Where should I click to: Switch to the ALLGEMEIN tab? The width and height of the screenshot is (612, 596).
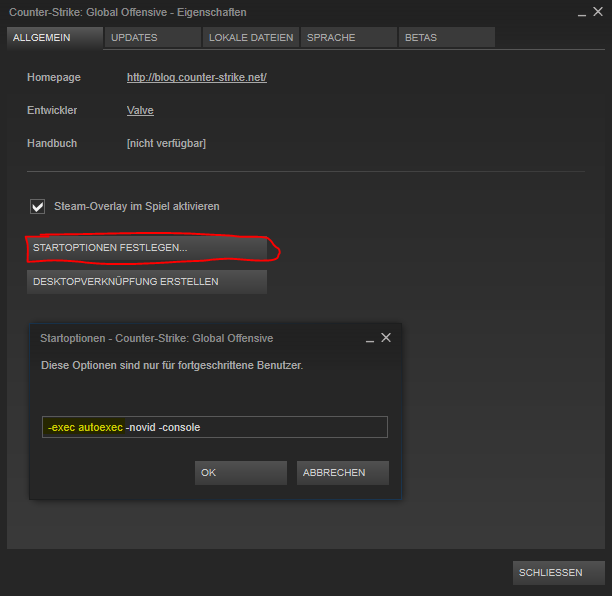(55, 38)
